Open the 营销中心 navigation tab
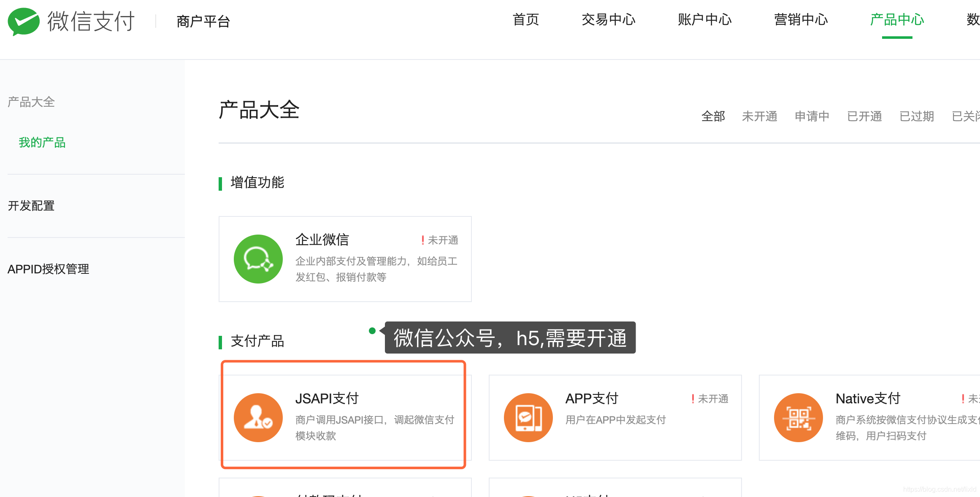Image resolution: width=980 pixels, height=497 pixels. click(x=801, y=19)
